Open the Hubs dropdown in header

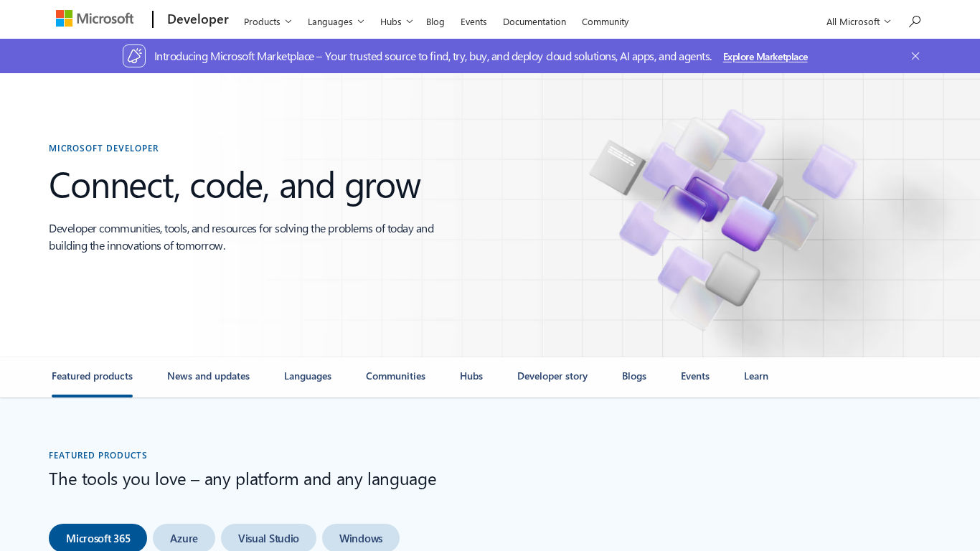pos(397,22)
